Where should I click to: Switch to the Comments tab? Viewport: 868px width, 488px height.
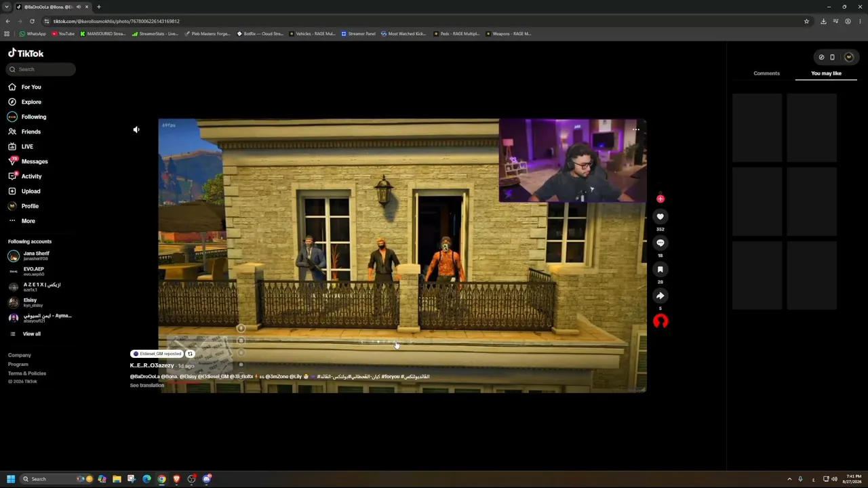click(766, 73)
